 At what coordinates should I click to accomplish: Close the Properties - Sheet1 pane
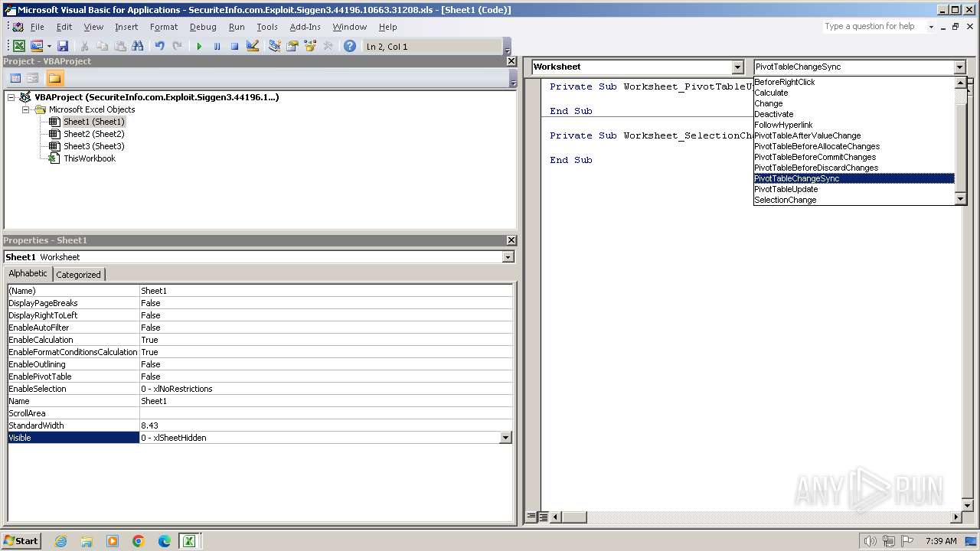tap(511, 240)
